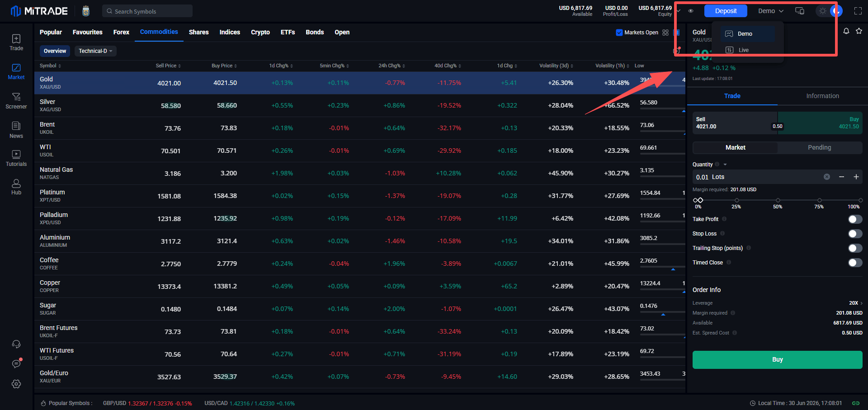This screenshot has height=410, width=868.
Task: Sort the table by Sell Price
Action: tap(168, 66)
